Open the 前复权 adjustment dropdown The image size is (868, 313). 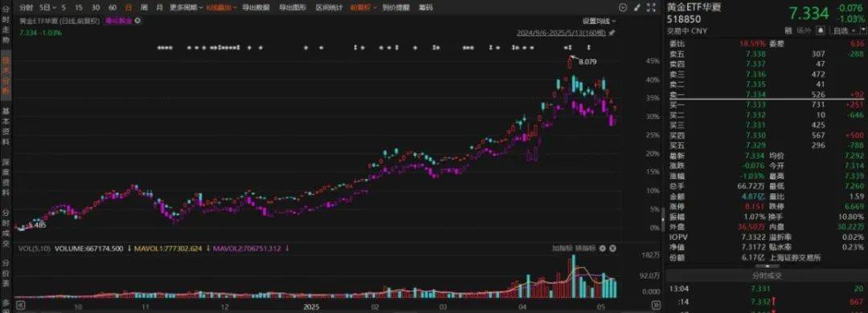[x=364, y=8]
